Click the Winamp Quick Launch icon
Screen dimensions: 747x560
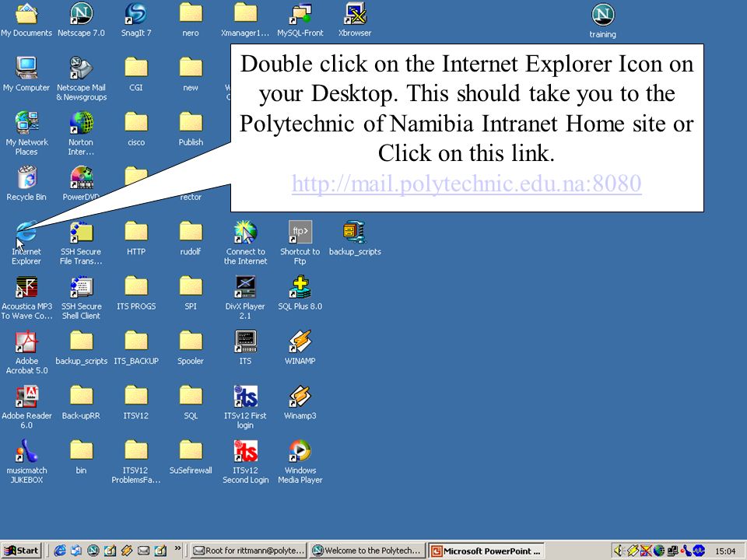pos(127,551)
